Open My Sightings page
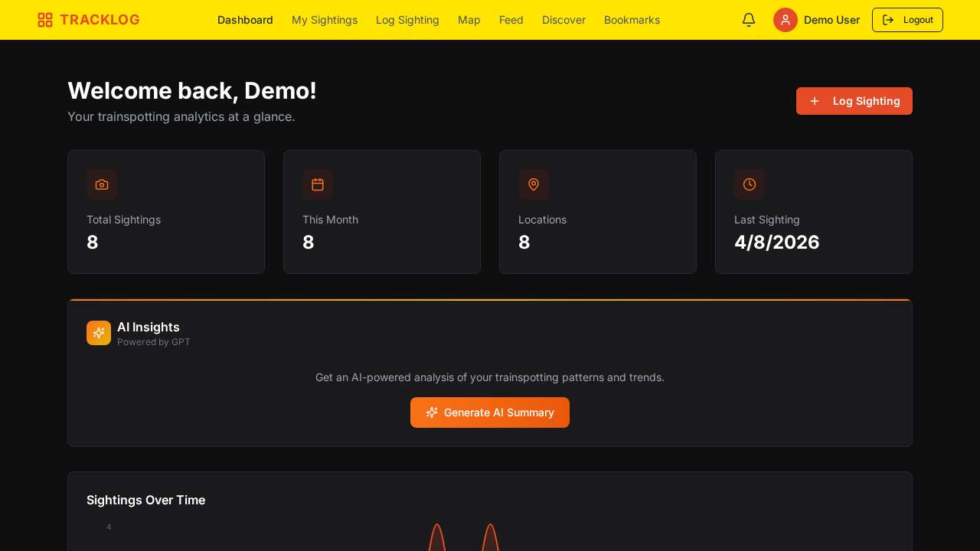The height and width of the screenshot is (551, 980). [x=325, y=20]
